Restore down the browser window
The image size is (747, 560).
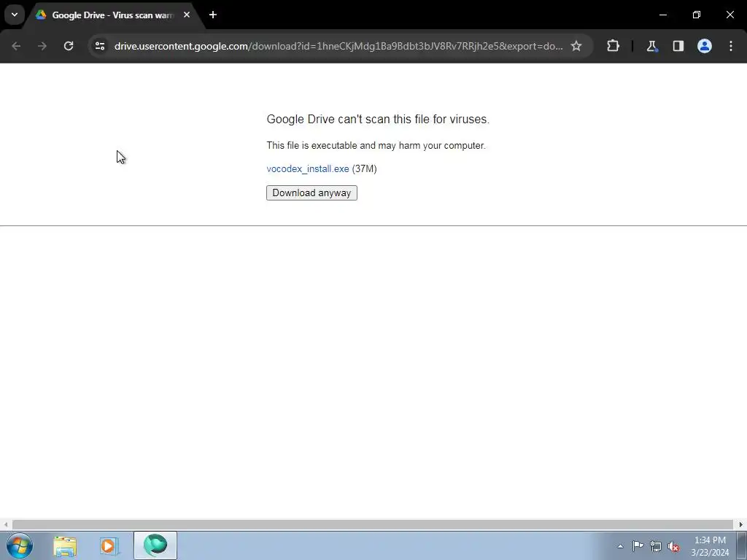pos(697,15)
